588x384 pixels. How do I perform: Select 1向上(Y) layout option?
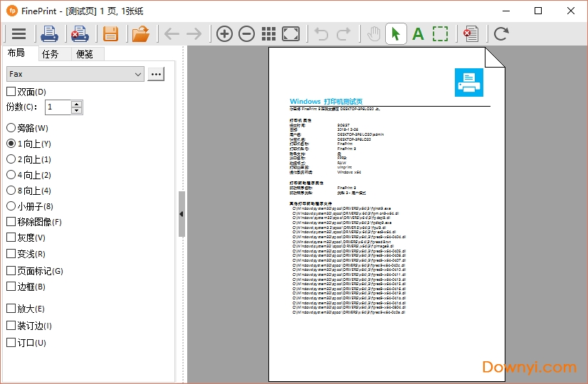tap(11, 144)
